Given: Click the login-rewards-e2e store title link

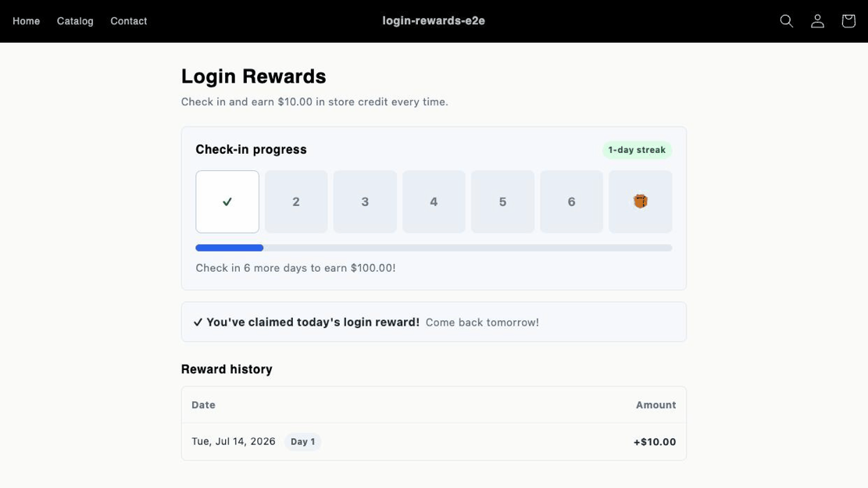Looking at the screenshot, I should point(434,20).
